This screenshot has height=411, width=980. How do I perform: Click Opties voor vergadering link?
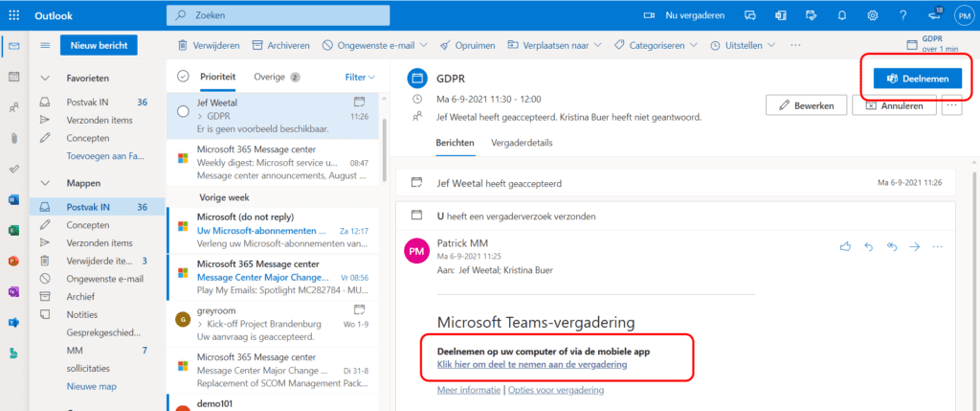(x=556, y=390)
